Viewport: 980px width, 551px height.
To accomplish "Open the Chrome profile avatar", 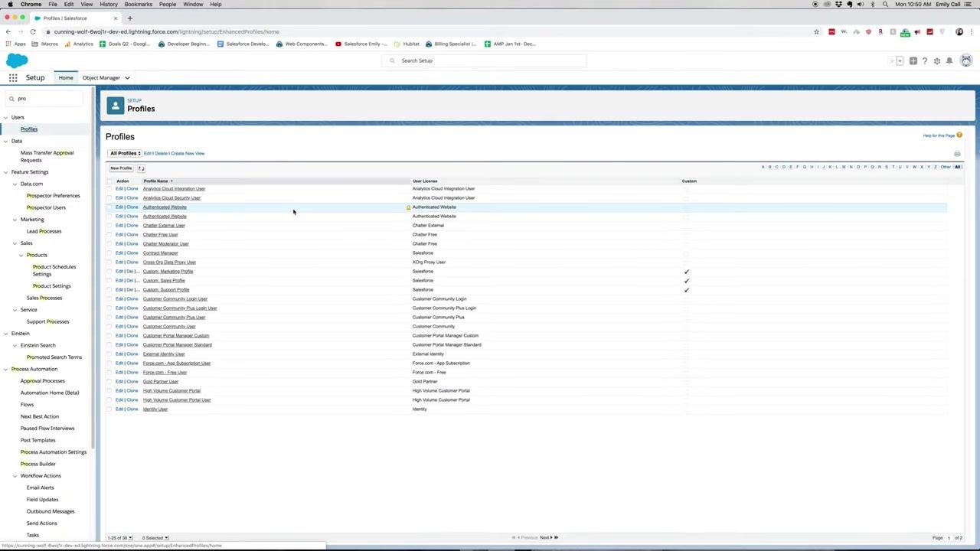I will 959,31.
